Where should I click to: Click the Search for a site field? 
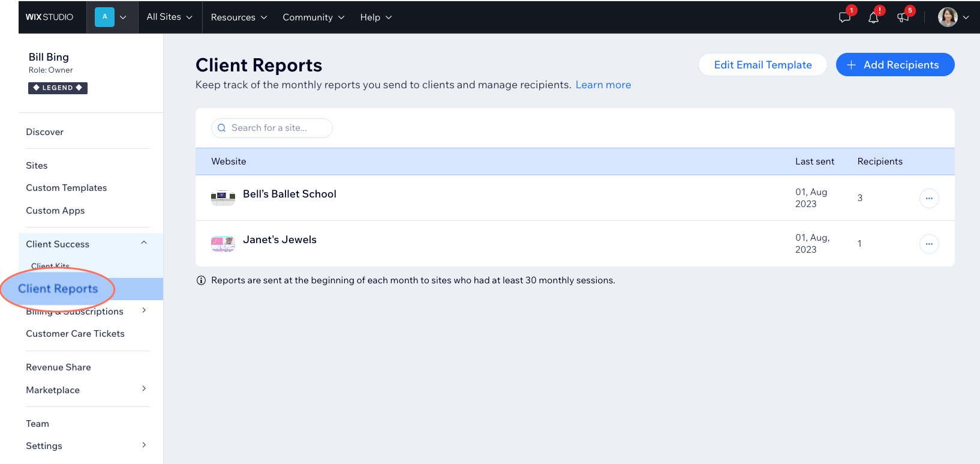point(272,128)
